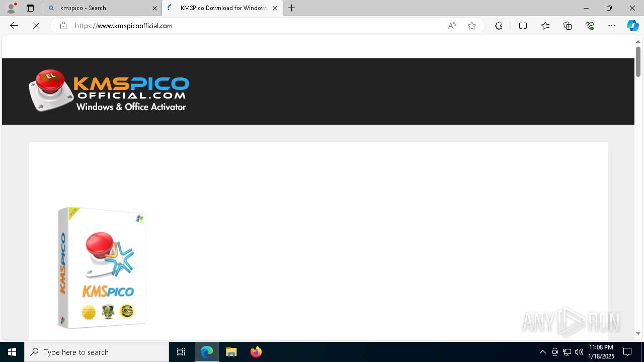The width and height of the screenshot is (644, 362).
Task: Click the taskbar search box
Action: 97,352
